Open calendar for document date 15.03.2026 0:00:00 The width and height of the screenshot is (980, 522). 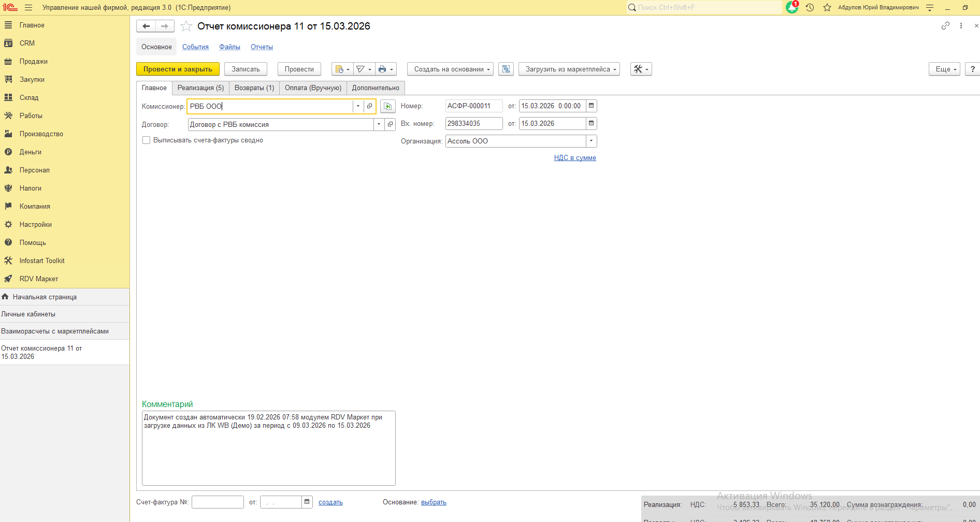[x=591, y=106]
